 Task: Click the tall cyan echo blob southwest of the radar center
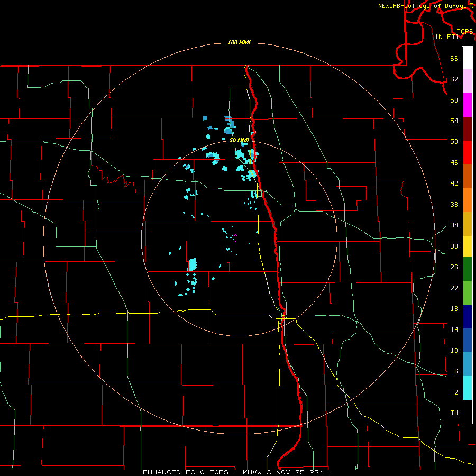tap(192, 264)
